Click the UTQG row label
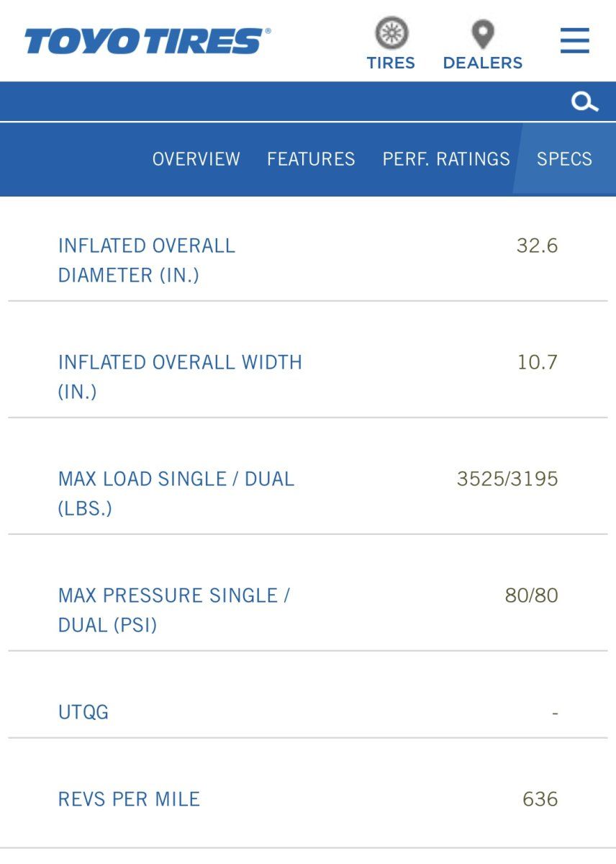616x864 pixels. pos(83,713)
